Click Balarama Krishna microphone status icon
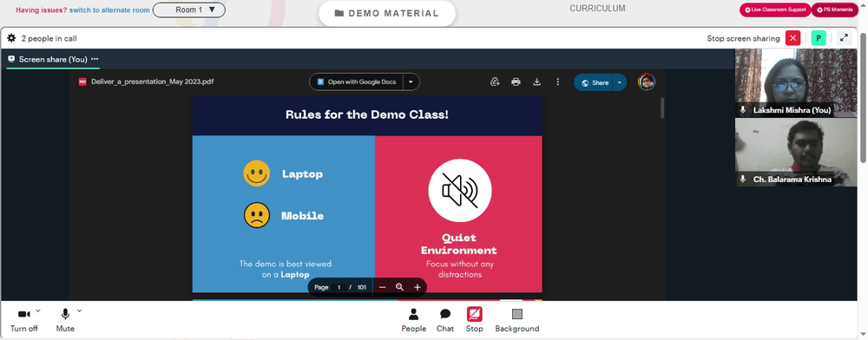 (x=743, y=180)
